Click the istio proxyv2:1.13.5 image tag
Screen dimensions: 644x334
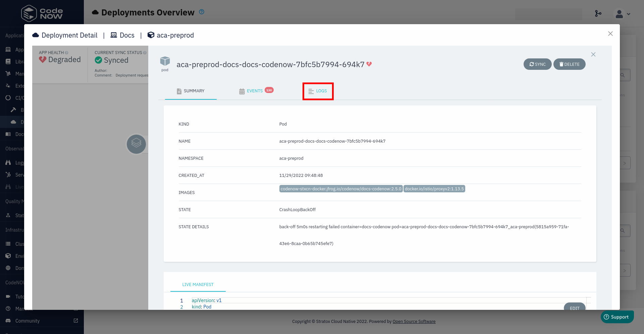(x=434, y=189)
